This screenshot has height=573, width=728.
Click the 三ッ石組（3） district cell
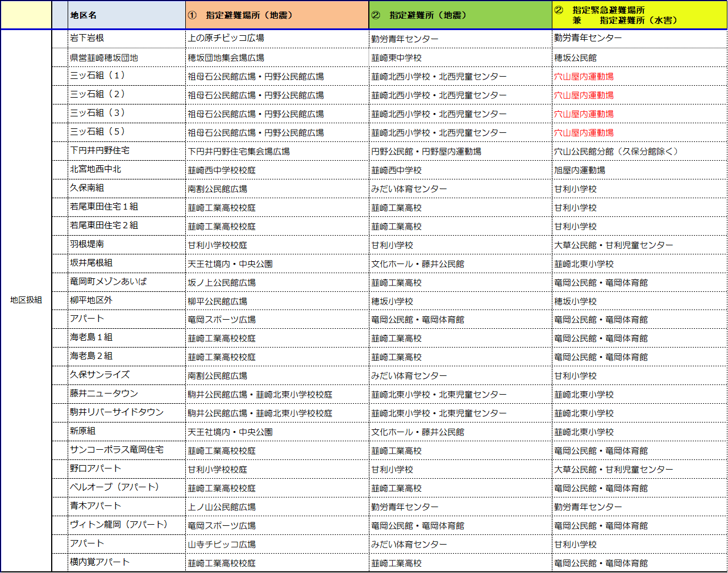[127, 114]
